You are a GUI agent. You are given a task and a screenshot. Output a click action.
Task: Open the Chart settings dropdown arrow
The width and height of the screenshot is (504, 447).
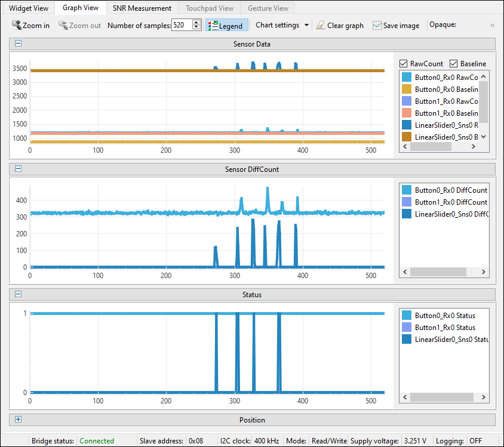coord(307,25)
